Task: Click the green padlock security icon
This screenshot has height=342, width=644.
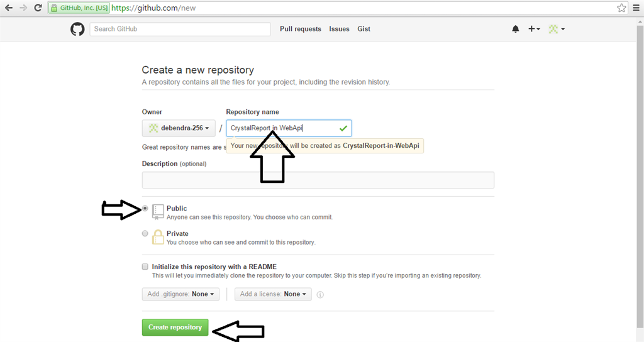Action: pos(54,8)
